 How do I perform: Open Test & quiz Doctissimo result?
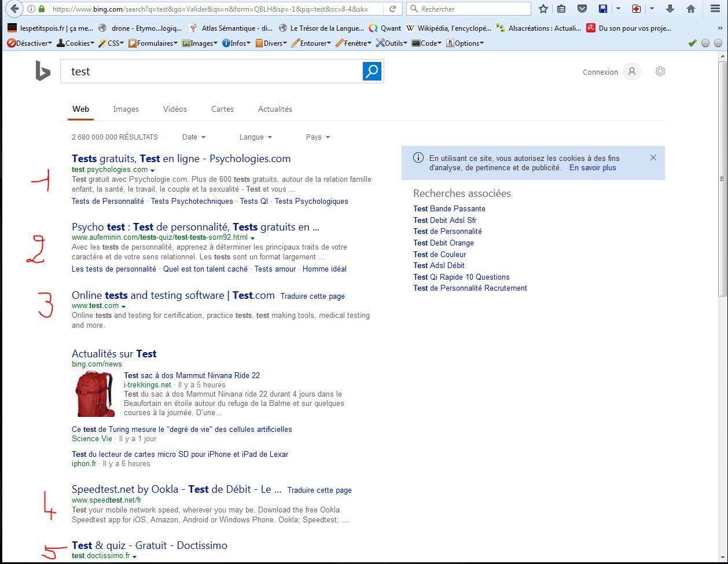pyautogui.click(x=149, y=545)
